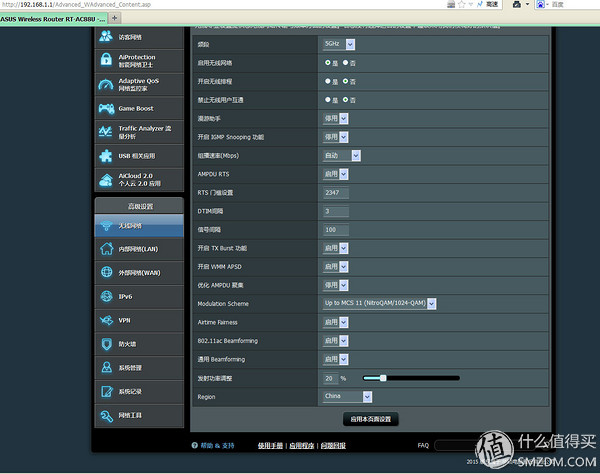Open the 优化 AMPDU 聚集 dropdown
Image resolution: width=600 pixels, height=474 pixels.
(336, 285)
